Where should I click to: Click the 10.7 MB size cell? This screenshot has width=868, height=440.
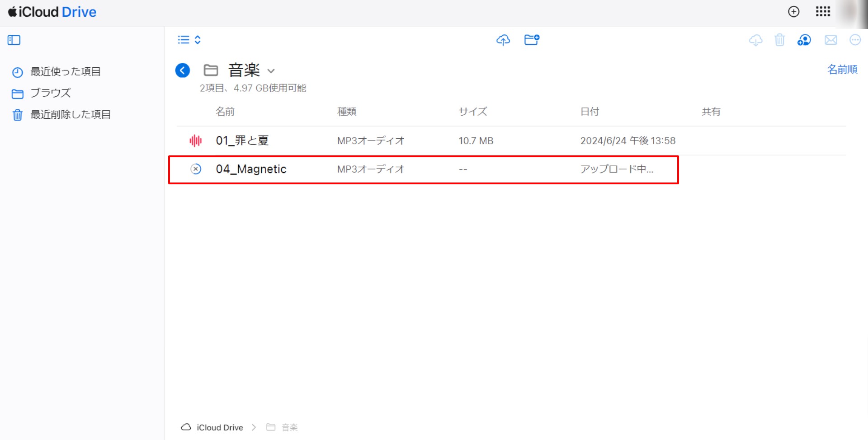click(x=476, y=141)
